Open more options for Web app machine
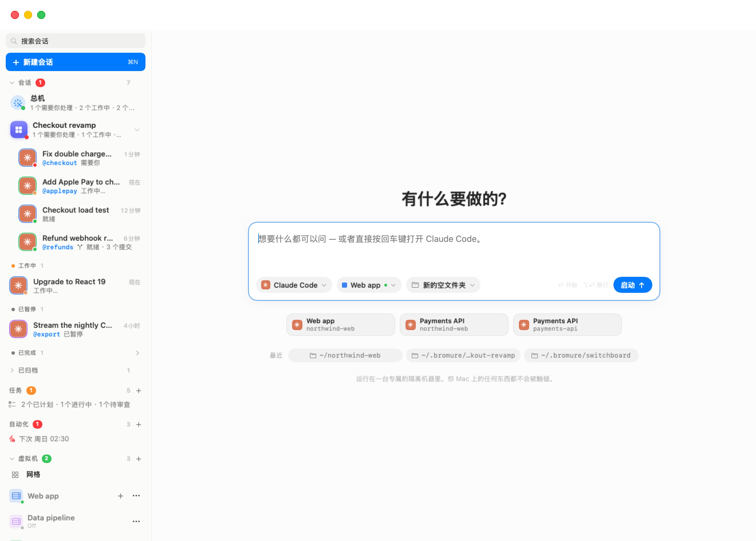 pyautogui.click(x=136, y=496)
